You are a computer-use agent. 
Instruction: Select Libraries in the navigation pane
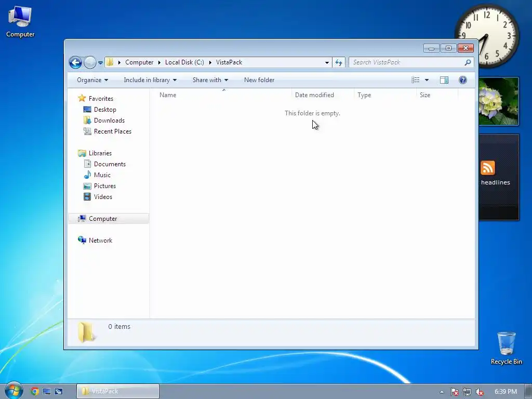tap(100, 153)
